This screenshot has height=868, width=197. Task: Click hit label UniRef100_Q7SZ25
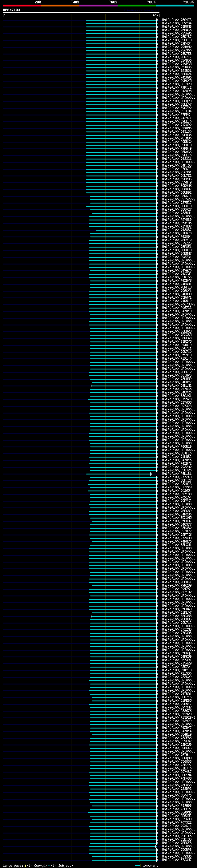pos(177,243)
